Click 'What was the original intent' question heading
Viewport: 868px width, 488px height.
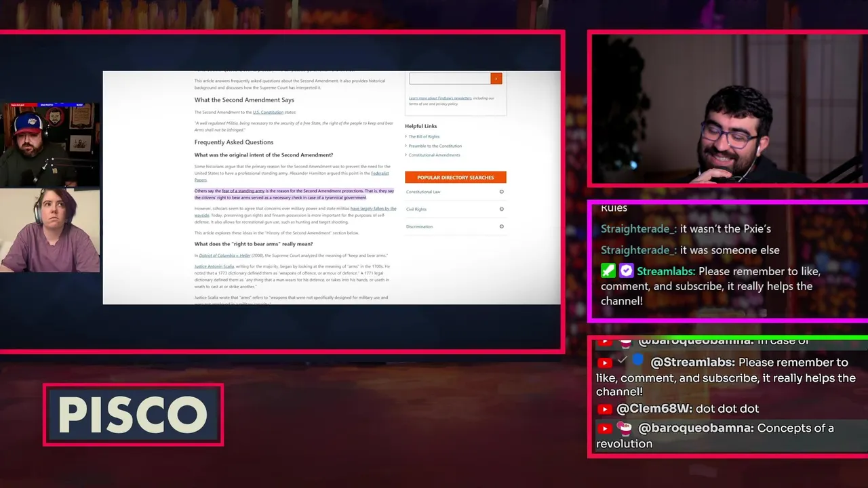click(264, 155)
